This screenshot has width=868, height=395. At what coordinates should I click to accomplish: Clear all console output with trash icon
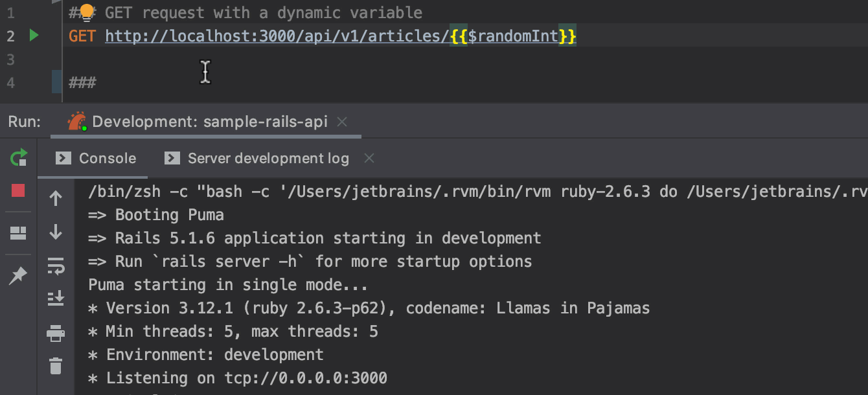click(56, 366)
